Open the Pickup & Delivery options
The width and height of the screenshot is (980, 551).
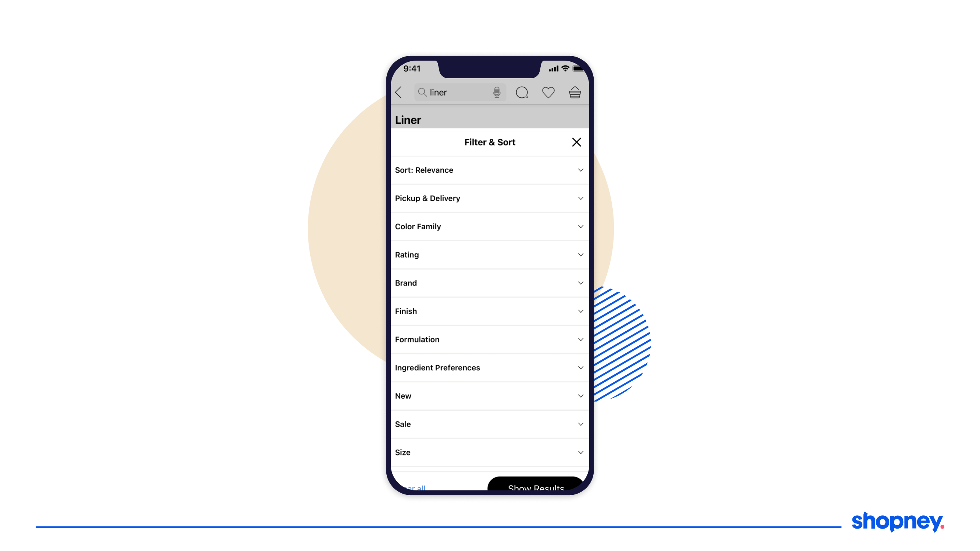(x=489, y=198)
